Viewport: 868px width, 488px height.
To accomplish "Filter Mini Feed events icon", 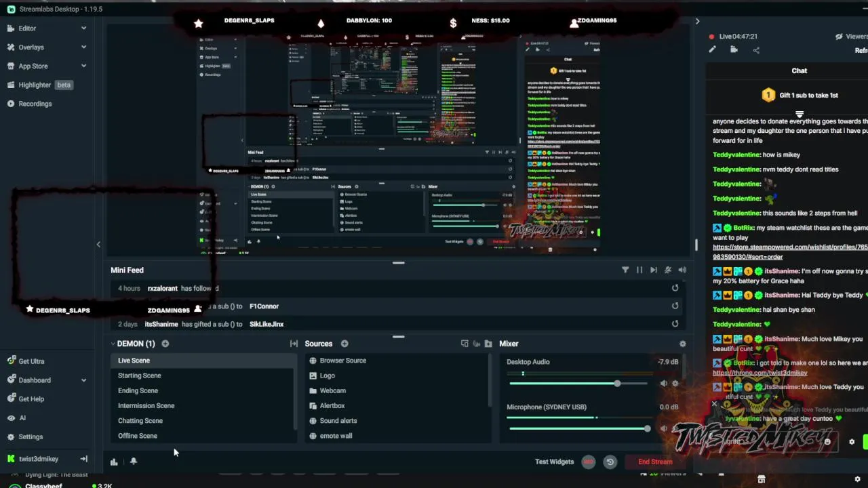I will [x=625, y=270].
